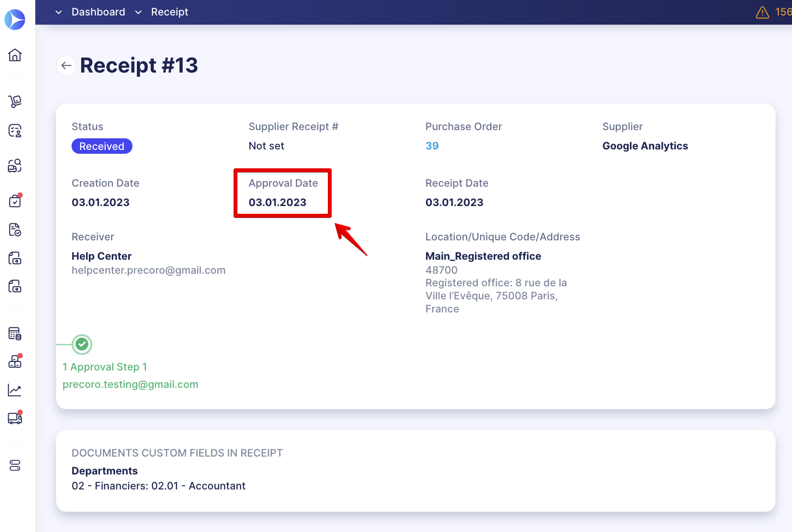Click the Receipt Date value 03.01.2023
792x532 pixels.
pyautogui.click(x=455, y=202)
